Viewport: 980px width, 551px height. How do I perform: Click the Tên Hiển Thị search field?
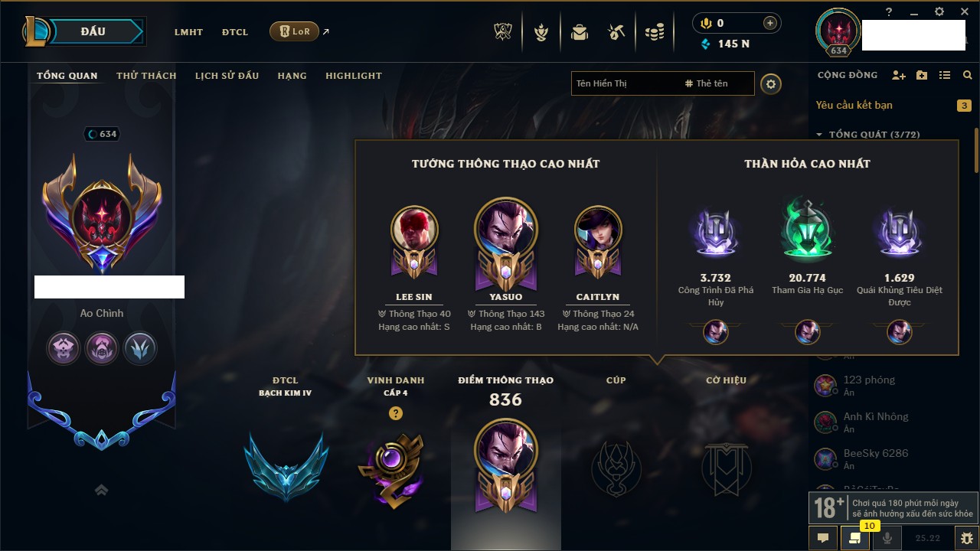click(624, 83)
